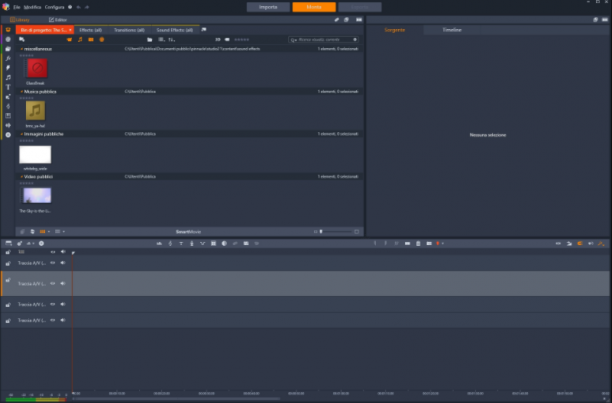Select the Sorgente preview tab

pyautogui.click(x=395, y=30)
